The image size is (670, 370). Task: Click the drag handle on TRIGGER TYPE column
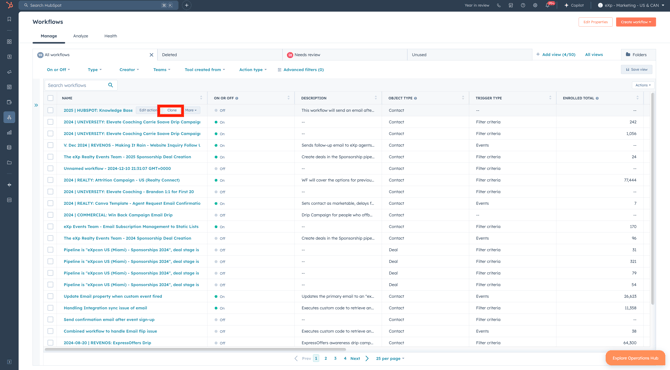(x=550, y=98)
